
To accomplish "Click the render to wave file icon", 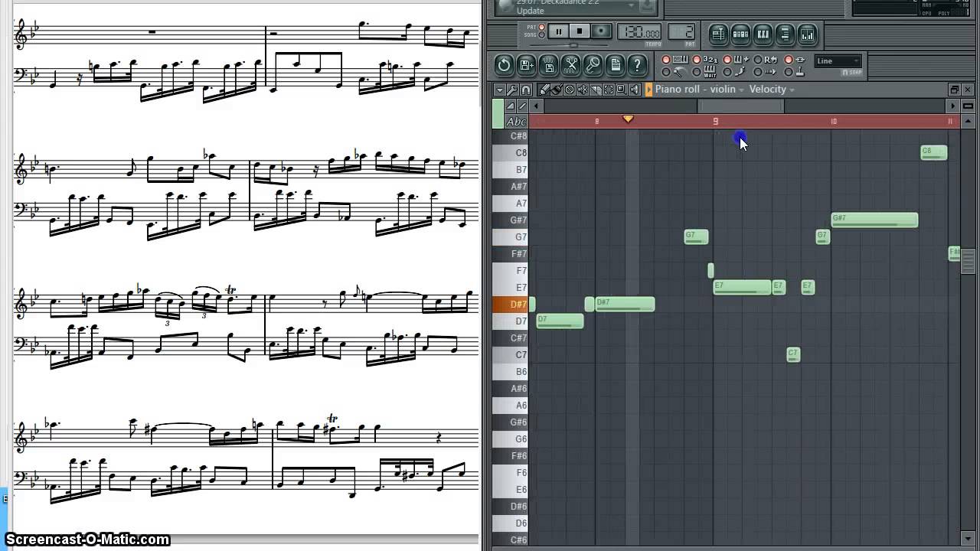I will click(548, 65).
